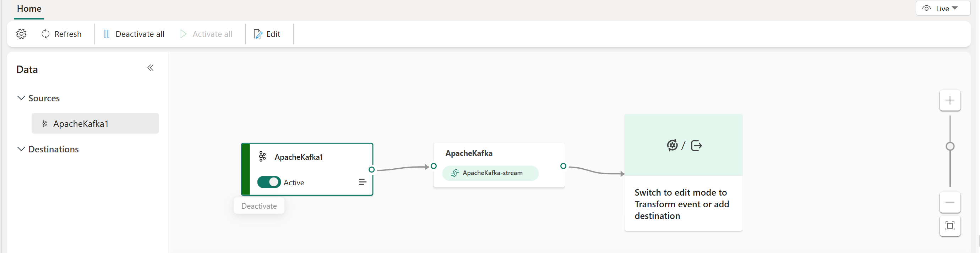This screenshot has width=980, height=253.
Task: Click the zoom out minus icon
Action: pyautogui.click(x=949, y=202)
